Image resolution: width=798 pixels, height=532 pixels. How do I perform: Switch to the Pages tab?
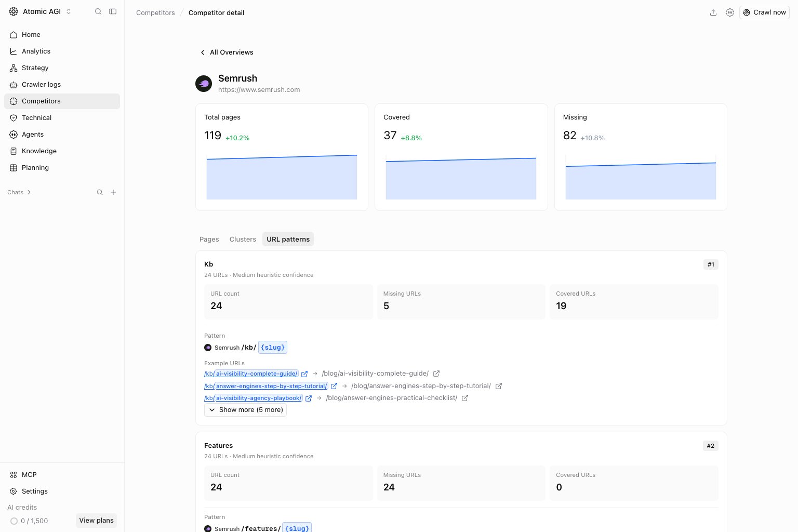coord(209,240)
